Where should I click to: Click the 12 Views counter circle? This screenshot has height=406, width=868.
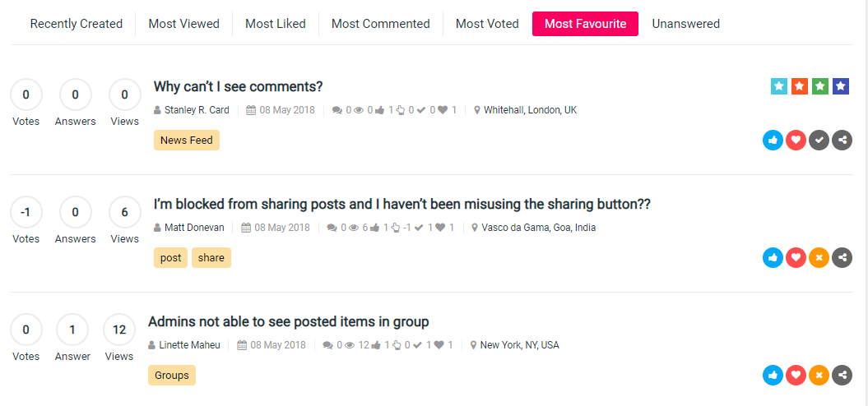[119, 330]
